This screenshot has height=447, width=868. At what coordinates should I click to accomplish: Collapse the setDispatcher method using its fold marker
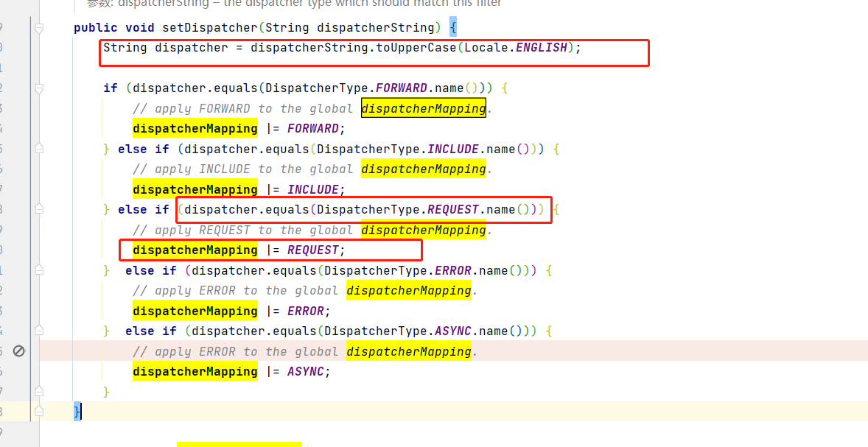(39, 28)
